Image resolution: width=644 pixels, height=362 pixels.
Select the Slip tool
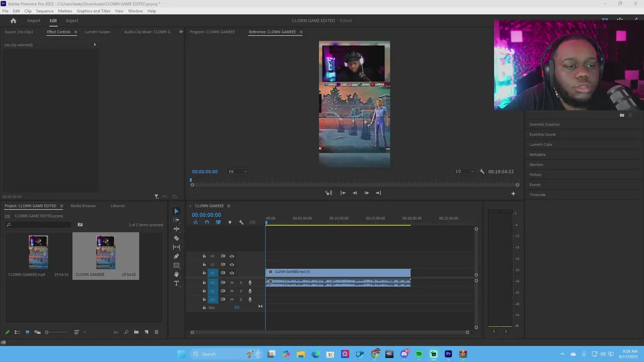click(x=176, y=247)
